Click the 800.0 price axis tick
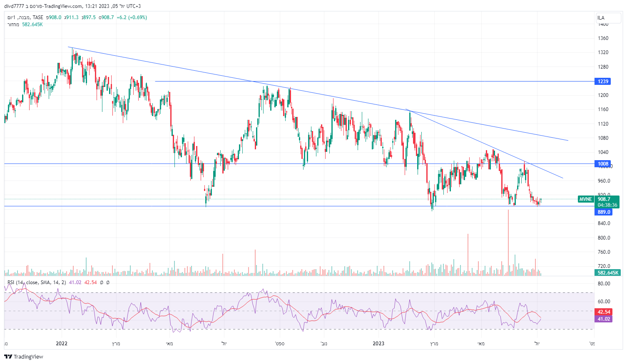Image resolution: width=627 pixels, height=364 pixels. [x=604, y=238]
